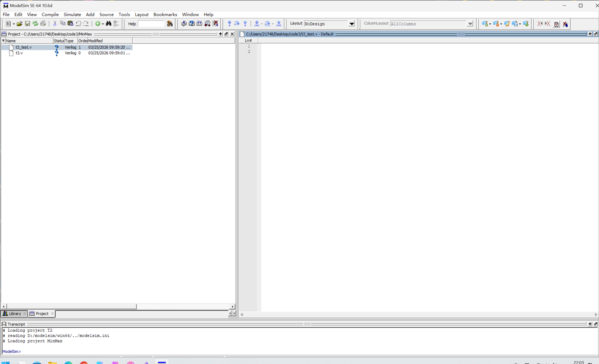Toggle the t3_test.v status question mark
Viewport: 599px width, 364px height.
[x=56, y=47]
